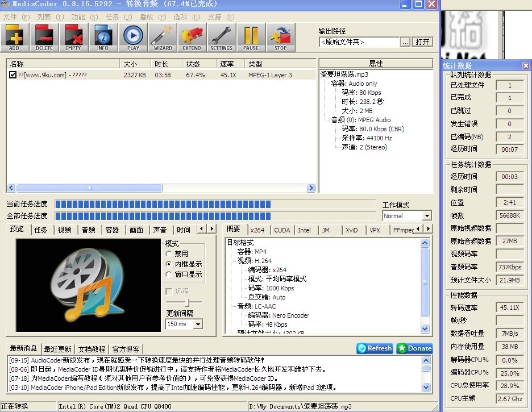Click the 打开 output folder button
This screenshot has height=412, width=532.
[x=422, y=42]
